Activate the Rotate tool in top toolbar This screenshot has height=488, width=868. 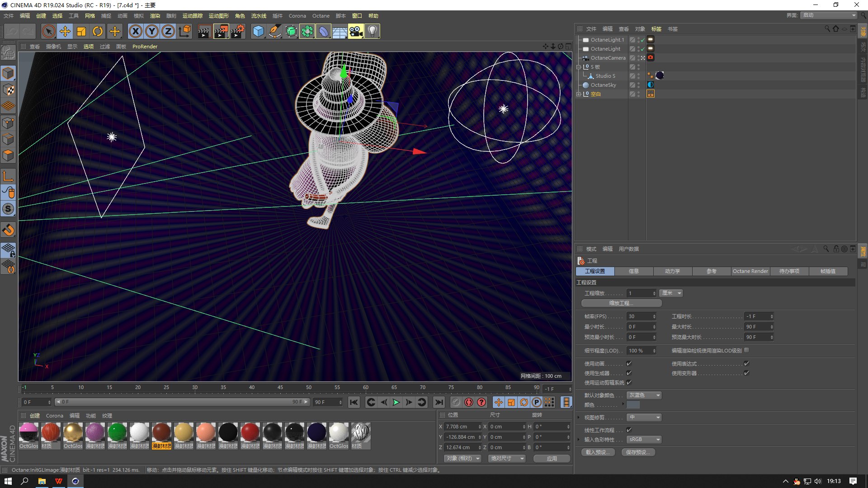pyautogui.click(x=98, y=31)
